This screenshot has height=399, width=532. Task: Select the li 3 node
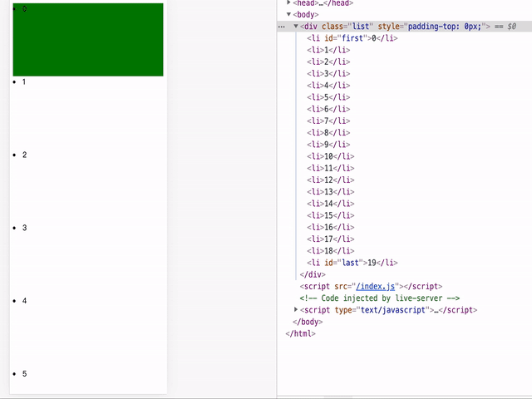328,74
